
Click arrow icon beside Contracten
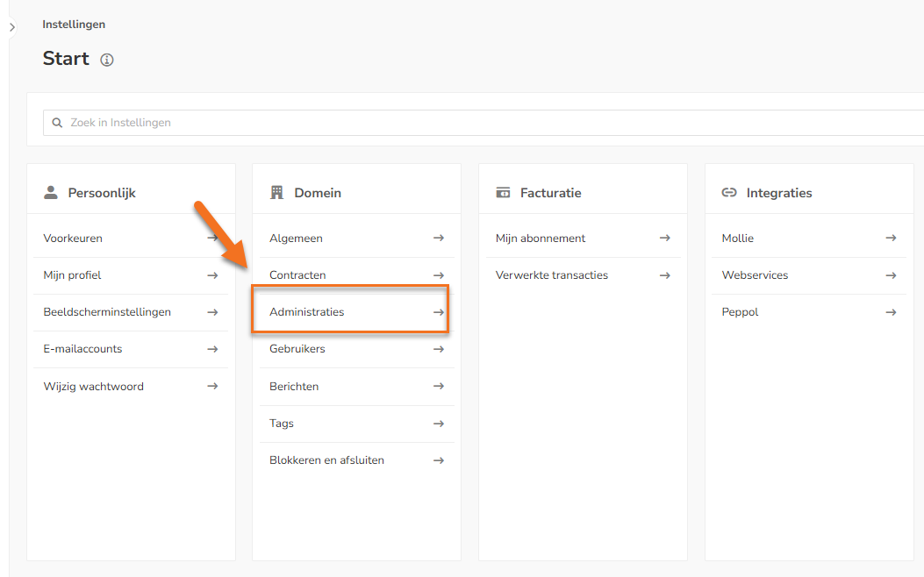pos(439,275)
